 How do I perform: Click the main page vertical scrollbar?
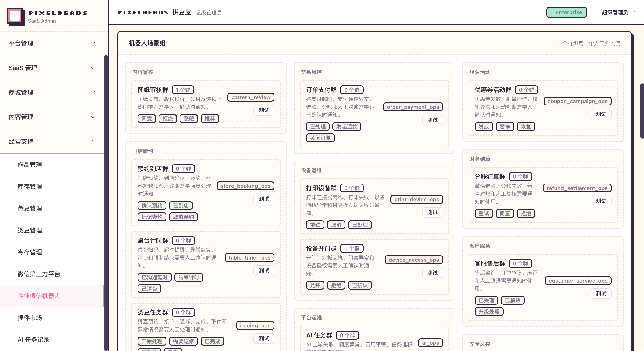pos(642,111)
